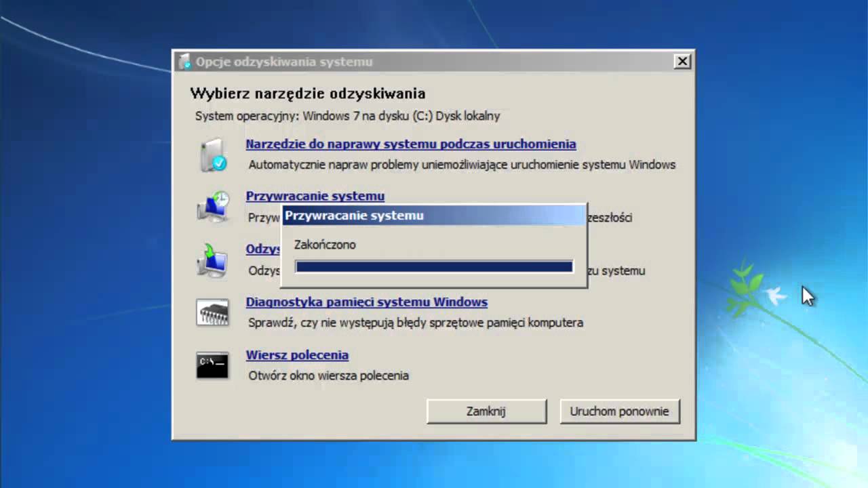This screenshot has width=868, height=488.
Task: Click the Sprawdź, czy nie występują błędy description
Action: click(416, 323)
